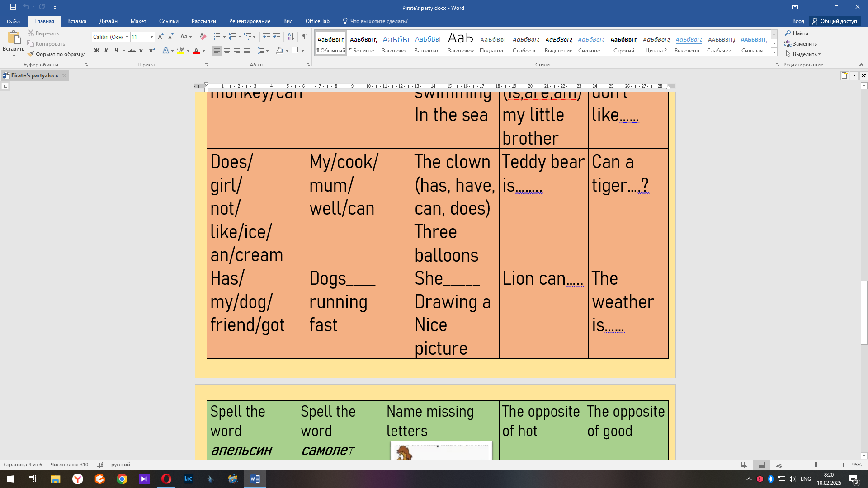This screenshot has height=488, width=868.
Task: Click Заменить replace tool
Action: tap(801, 43)
